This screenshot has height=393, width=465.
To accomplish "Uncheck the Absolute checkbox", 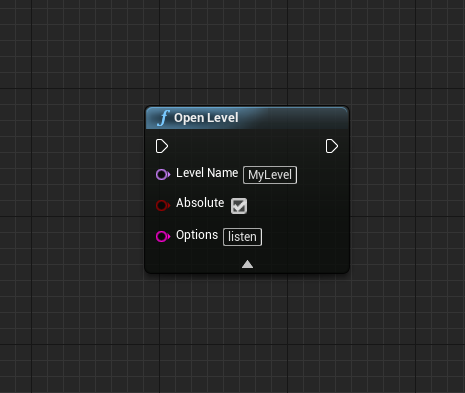I will point(239,206).
